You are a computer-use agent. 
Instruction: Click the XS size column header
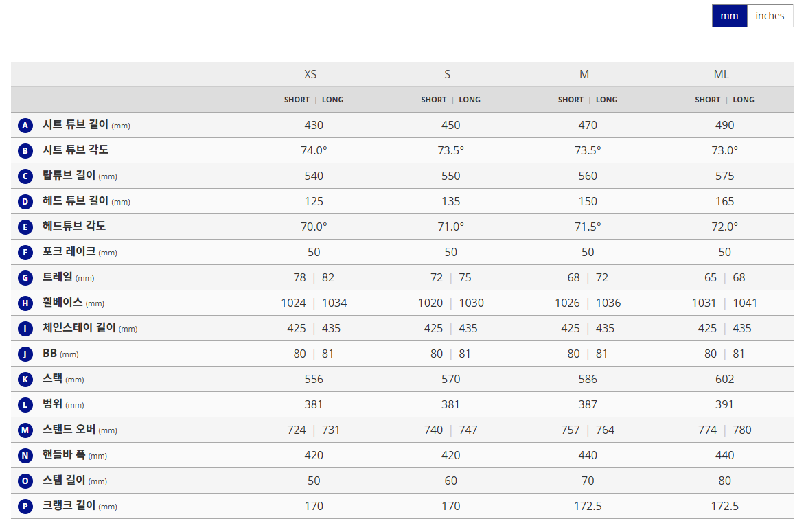point(310,74)
